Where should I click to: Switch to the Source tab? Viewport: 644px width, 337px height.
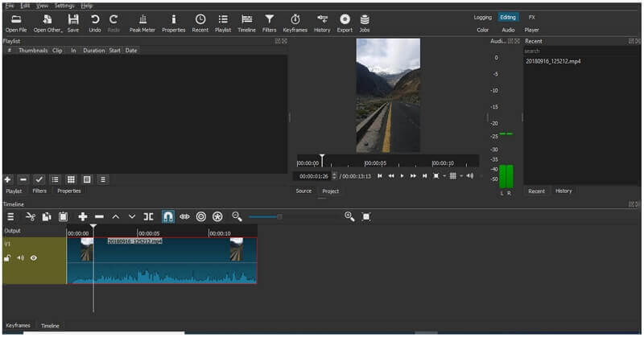[x=303, y=191]
